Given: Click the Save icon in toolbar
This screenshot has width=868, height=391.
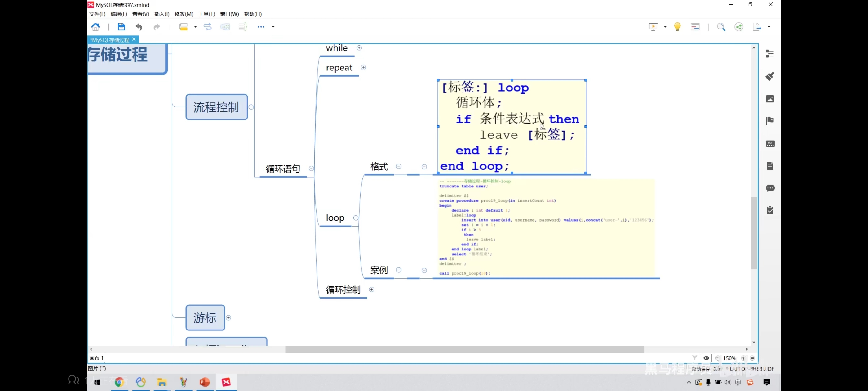Looking at the screenshot, I should (x=121, y=27).
